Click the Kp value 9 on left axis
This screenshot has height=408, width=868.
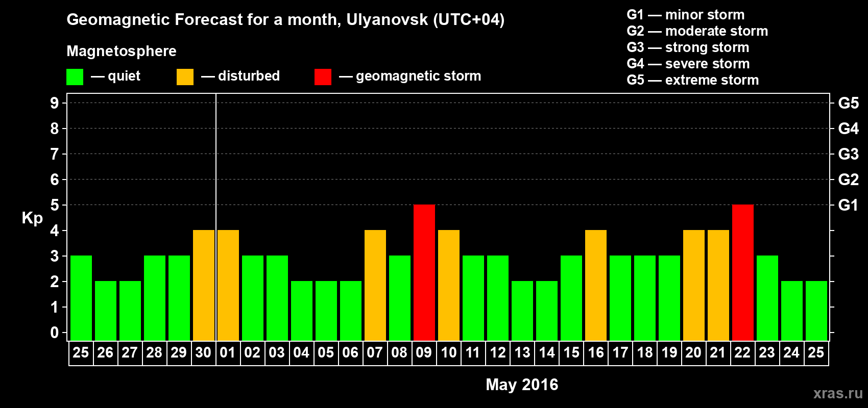point(55,103)
